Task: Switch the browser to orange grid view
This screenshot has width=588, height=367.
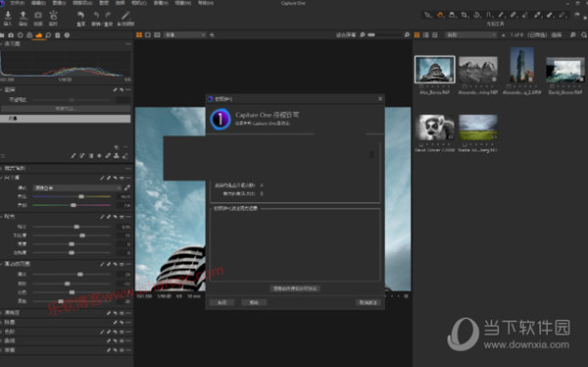Action: coord(417,35)
